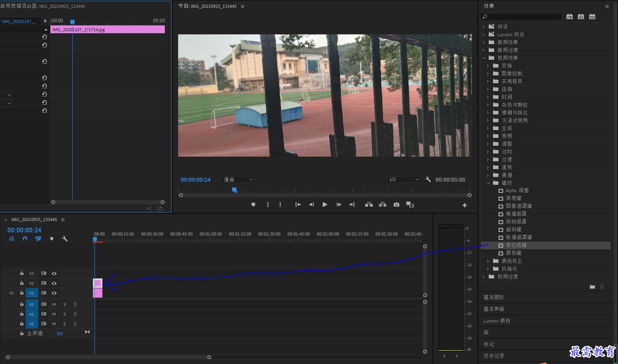Screen dimensions: 618x364
Task: Mute audio track A1
Action: pos(54,304)
